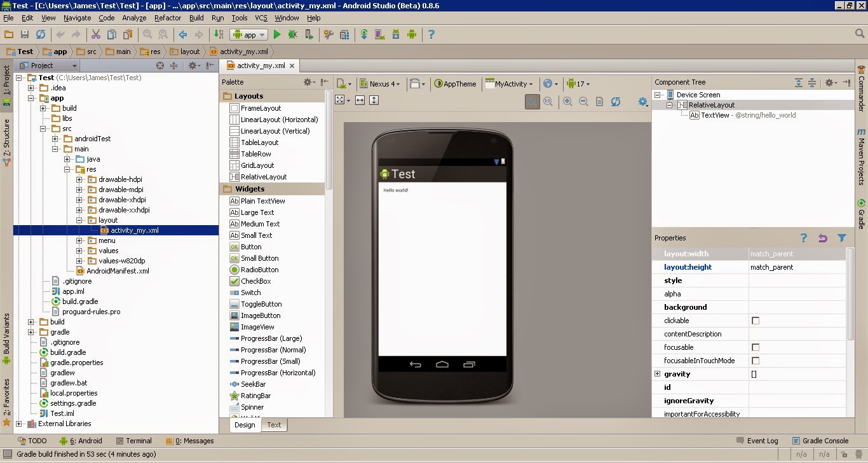Open the SDK Manager icon
This screenshot has height=463, width=868.
(x=396, y=35)
